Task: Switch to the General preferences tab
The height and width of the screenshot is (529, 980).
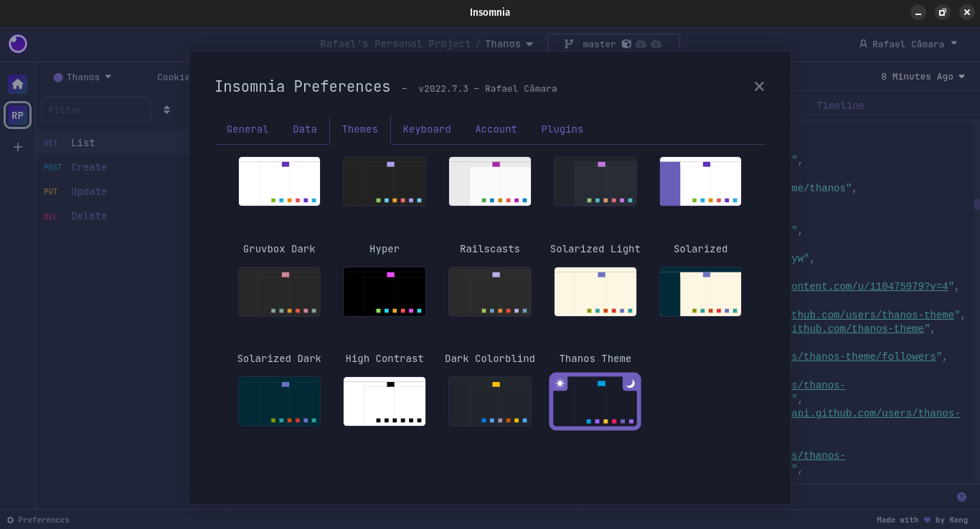Action: (248, 129)
